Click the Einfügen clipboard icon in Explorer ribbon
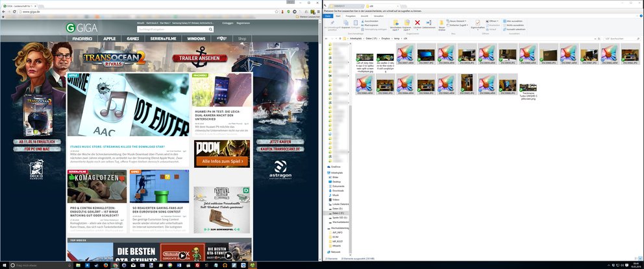 coord(356,25)
